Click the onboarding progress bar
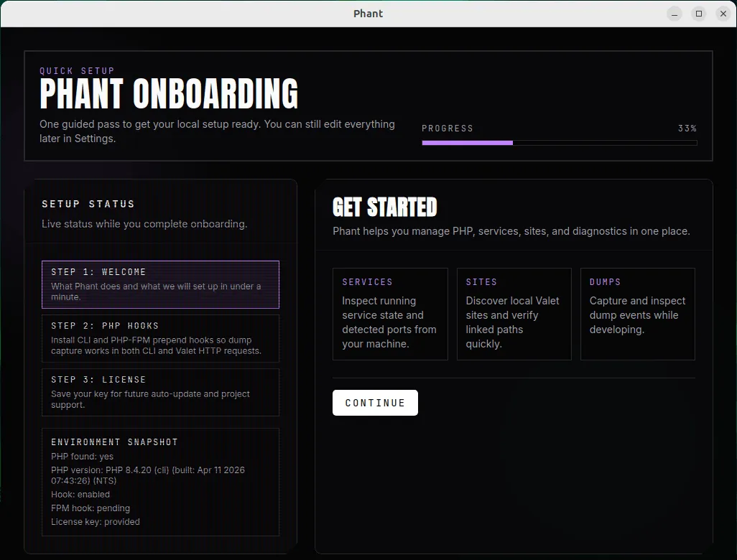The height and width of the screenshot is (560, 737). click(x=560, y=143)
